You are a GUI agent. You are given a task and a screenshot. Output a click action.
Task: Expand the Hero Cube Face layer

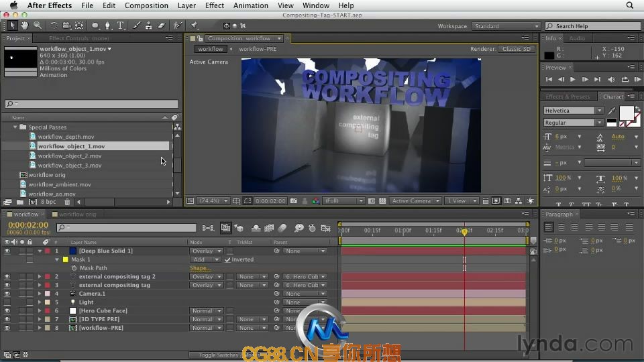tap(40, 310)
